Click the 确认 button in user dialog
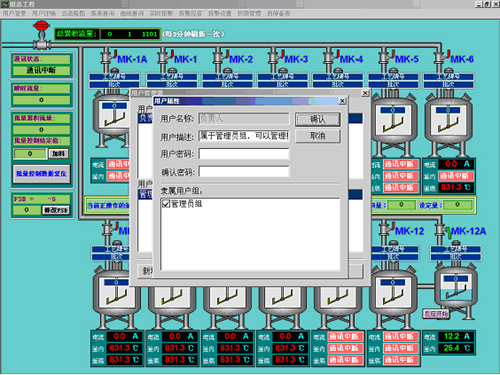This screenshot has height=375, width=500. point(318,119)
